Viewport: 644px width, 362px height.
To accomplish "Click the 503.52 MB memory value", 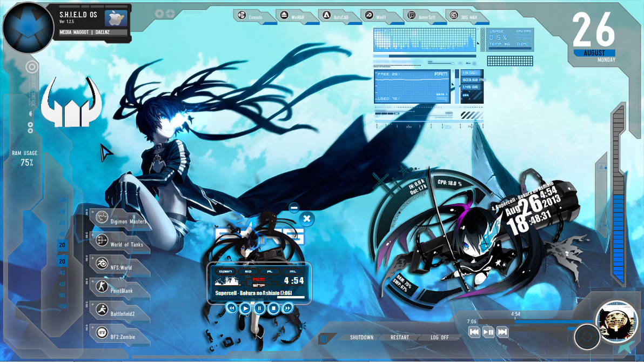I will (x=473, y=80).
